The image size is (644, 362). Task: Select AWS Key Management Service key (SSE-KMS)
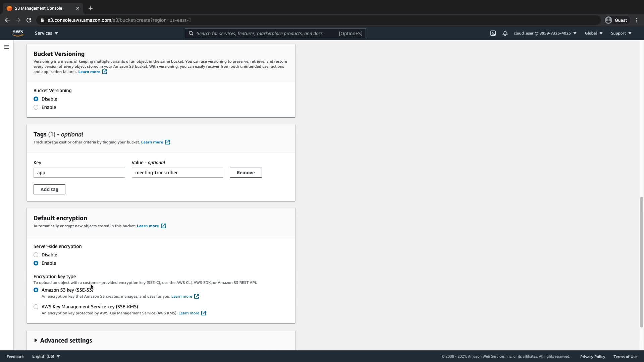point(36,307)
